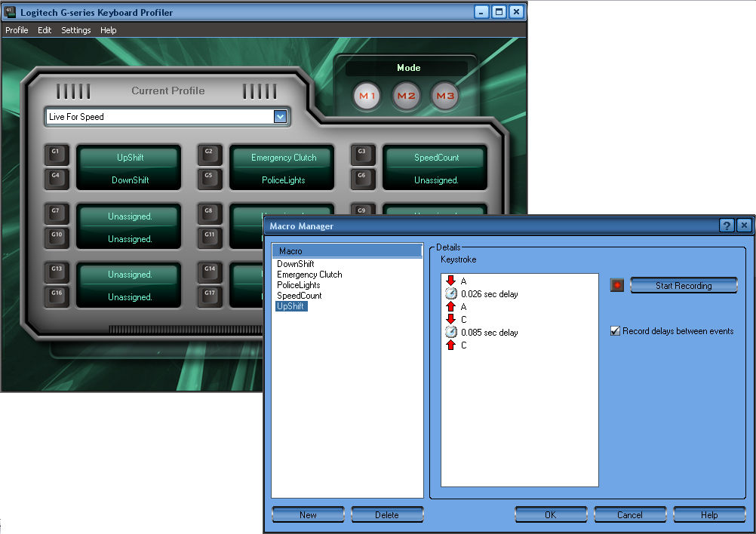The image size is (756, 534).
Task: Click the G9 key icon
Action: pos(363,210)
